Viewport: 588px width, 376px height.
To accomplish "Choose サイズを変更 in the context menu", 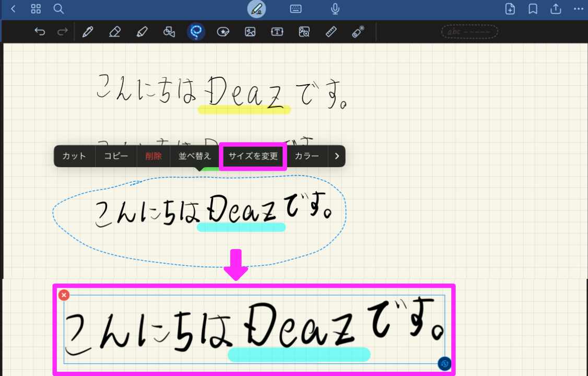I will [x=253, y=156].
